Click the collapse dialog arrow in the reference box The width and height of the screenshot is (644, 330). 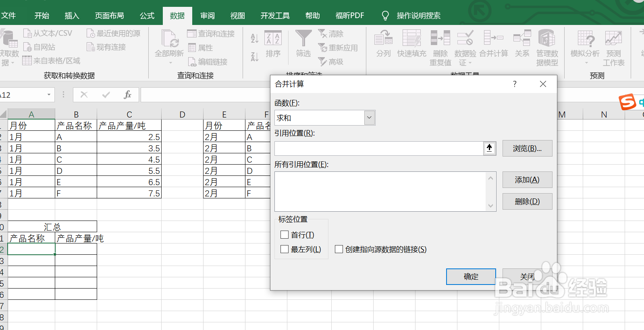489,148
